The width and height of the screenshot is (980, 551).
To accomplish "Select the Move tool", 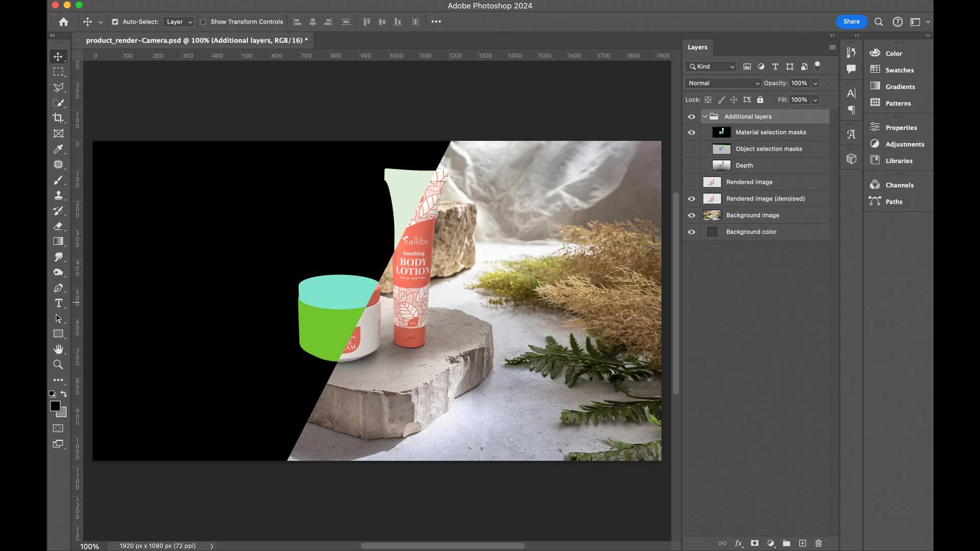I will [x=58, y=56].
